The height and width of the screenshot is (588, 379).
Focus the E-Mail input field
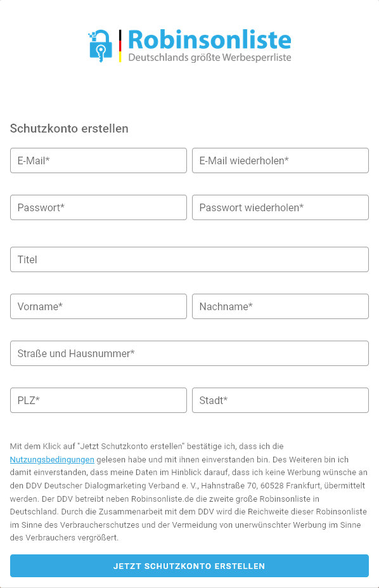point(98,160)
